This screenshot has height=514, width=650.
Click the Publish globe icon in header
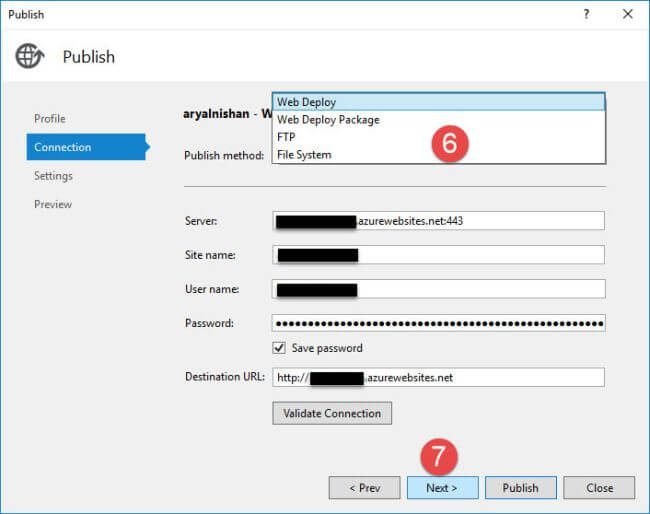[29, 56]
